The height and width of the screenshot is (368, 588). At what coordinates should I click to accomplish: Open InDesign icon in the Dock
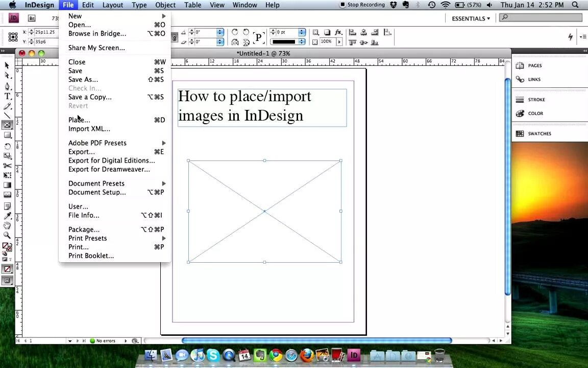[x=354, y=355]
